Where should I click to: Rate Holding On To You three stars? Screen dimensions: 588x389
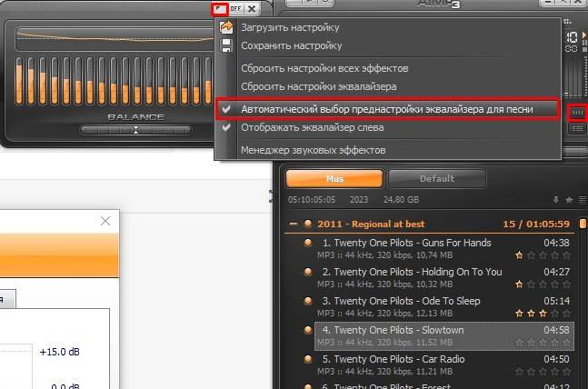(x=543, y=284)
